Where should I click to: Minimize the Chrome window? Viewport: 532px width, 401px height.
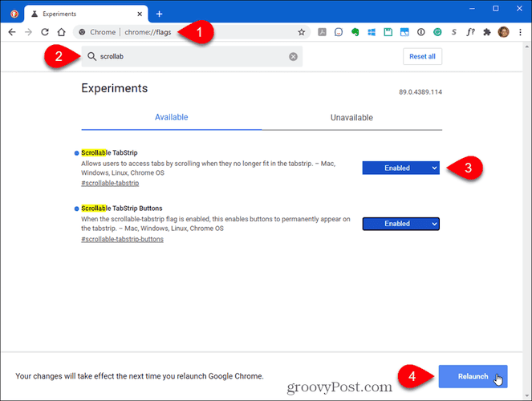472,9
